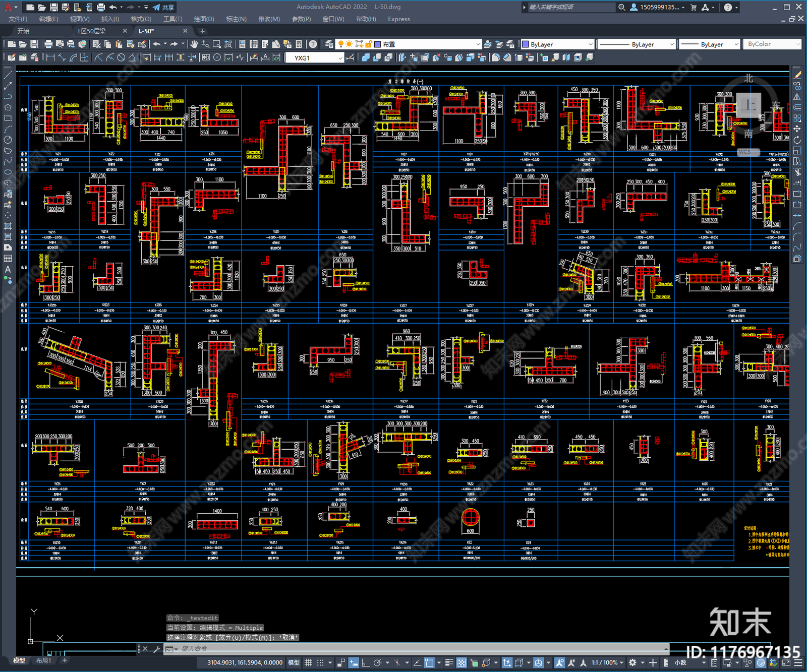This screenshot has width=807, height=672.
Task: Select the Angular dimension tool
Action: tap(133, 57)
